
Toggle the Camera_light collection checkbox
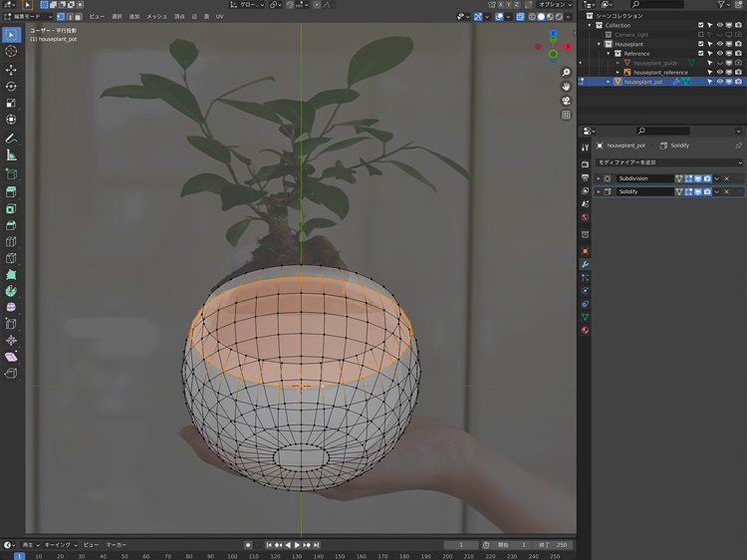[701, 35]
